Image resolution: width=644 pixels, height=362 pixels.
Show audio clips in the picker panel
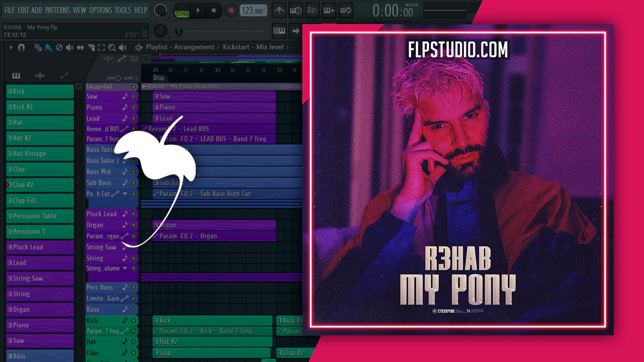[40, 75]
